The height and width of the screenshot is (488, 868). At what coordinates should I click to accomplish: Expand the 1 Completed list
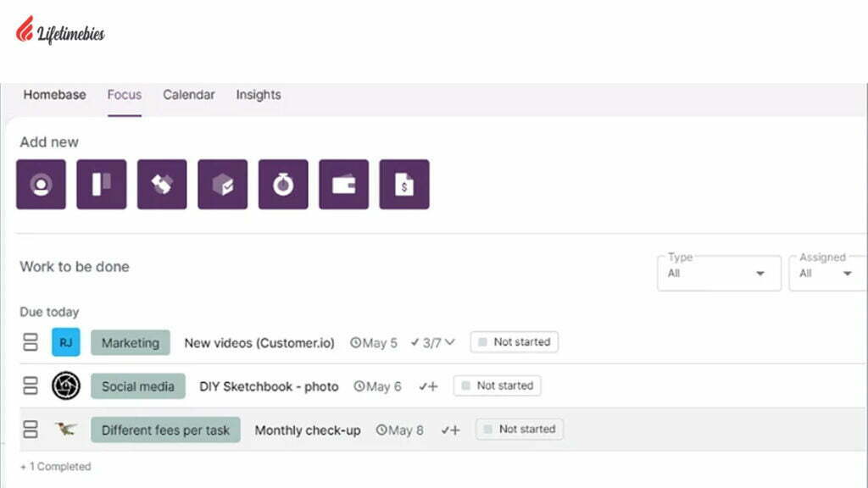[55, 467]
